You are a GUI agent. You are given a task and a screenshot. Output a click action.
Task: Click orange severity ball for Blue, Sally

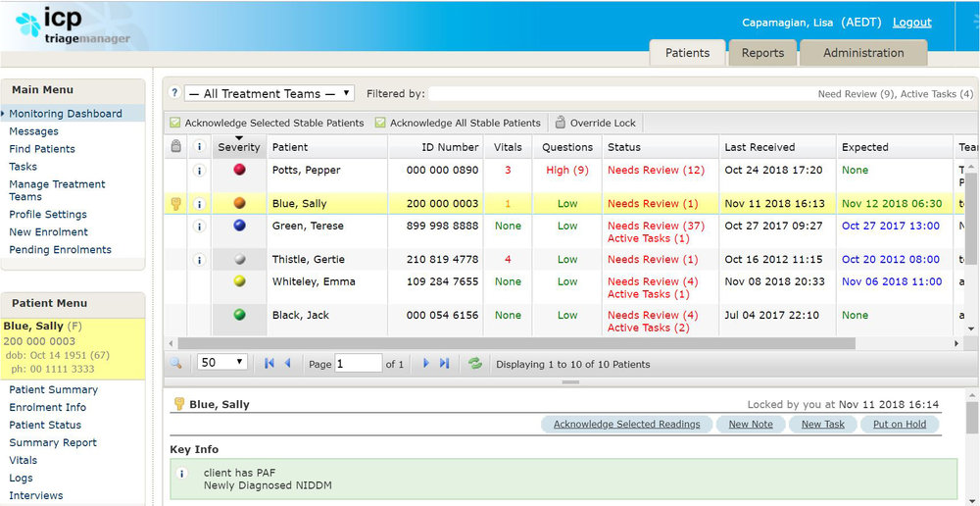(239, 203)
